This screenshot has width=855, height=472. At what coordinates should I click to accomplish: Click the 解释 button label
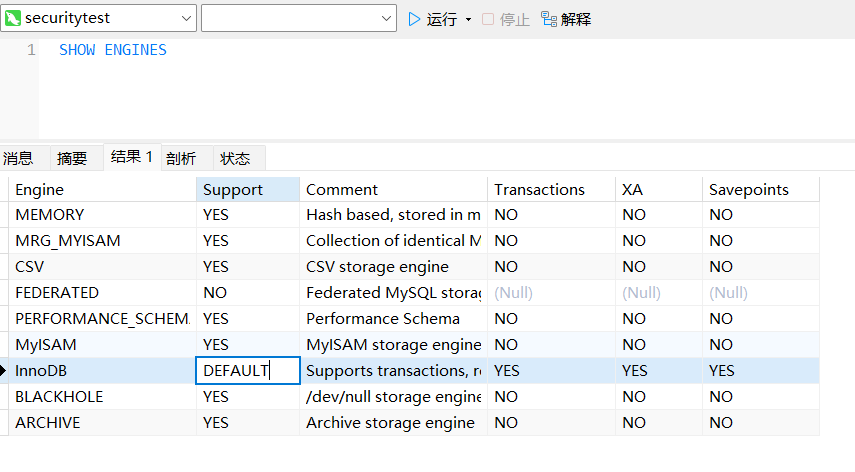click(576, 19)
